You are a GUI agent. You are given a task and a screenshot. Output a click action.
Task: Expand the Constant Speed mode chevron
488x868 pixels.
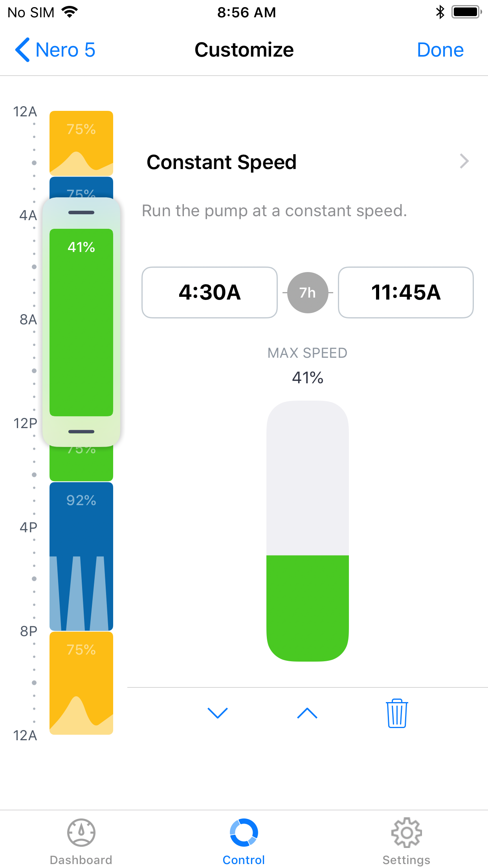tap(464, 161)
